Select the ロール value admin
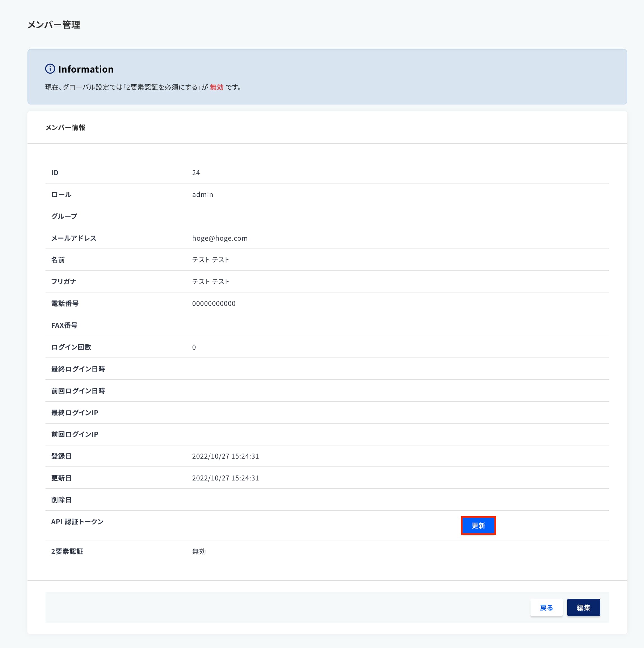Image resolution: width=644 pixels, height=648 pixels. pyautogui.click(x=202, y=194)
